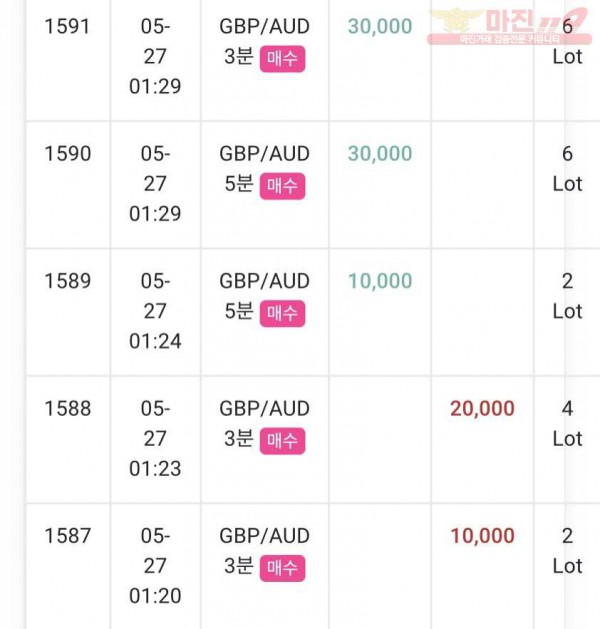
Task: Select the 매수 badge in row 1587
Action: pyautogui.click(x=282, y=568)
